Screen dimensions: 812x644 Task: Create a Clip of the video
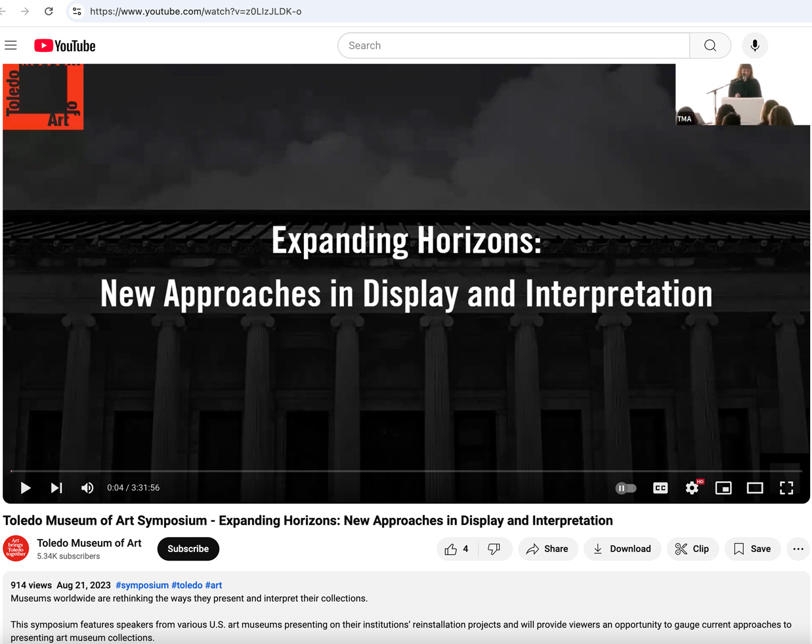coord(693,549)
